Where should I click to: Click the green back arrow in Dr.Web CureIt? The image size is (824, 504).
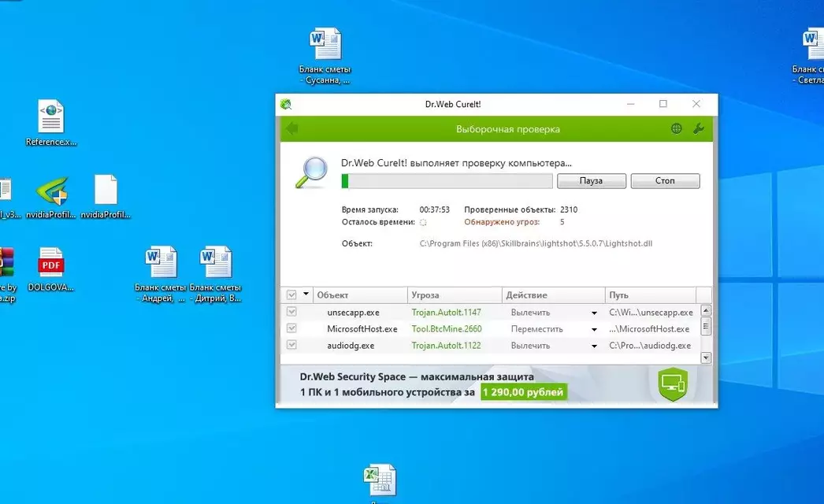pyautogui.click(x=292, y=128)
